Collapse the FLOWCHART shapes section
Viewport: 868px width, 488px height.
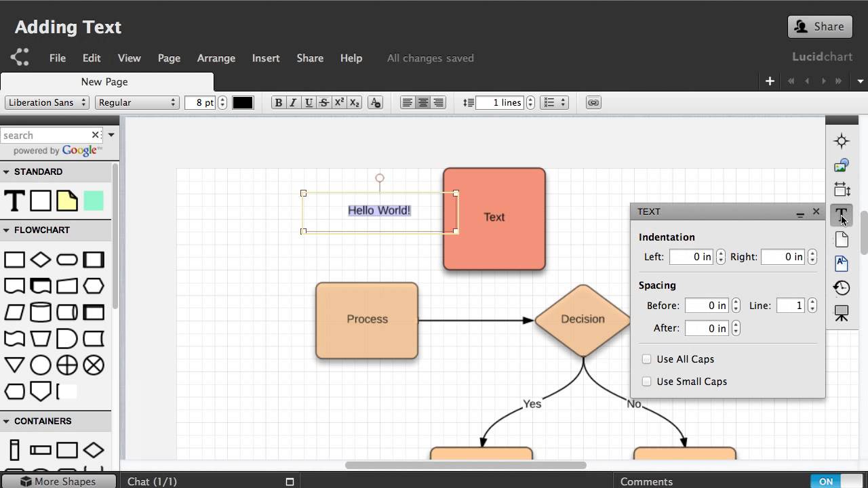tap(6, 230)
